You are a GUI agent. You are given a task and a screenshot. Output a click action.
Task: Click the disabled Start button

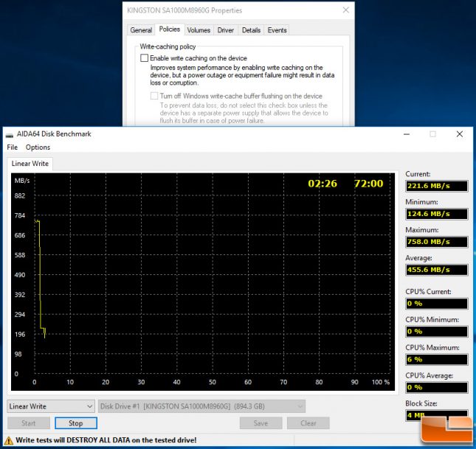29,423
